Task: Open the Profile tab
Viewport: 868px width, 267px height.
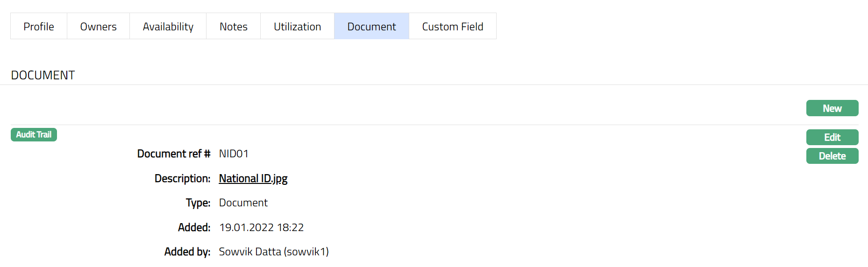Action: 39,27
